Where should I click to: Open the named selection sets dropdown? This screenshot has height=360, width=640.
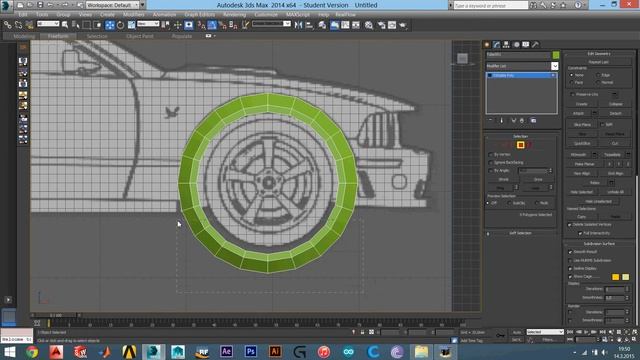(x=271, y=24)
